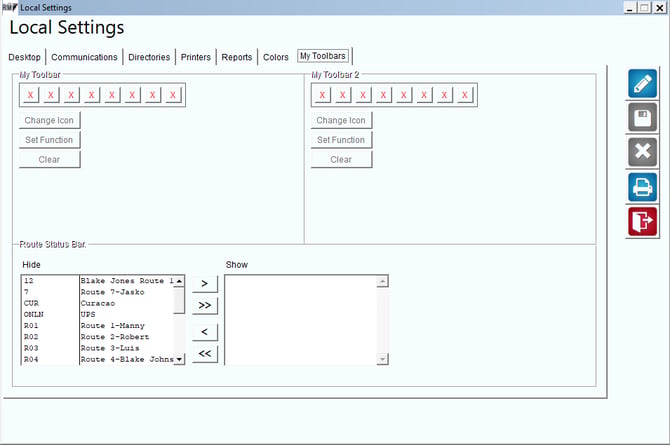Select fifth slot in My Toolbar
Viewport: 670px width, 445px height.
tap(112, 95)
